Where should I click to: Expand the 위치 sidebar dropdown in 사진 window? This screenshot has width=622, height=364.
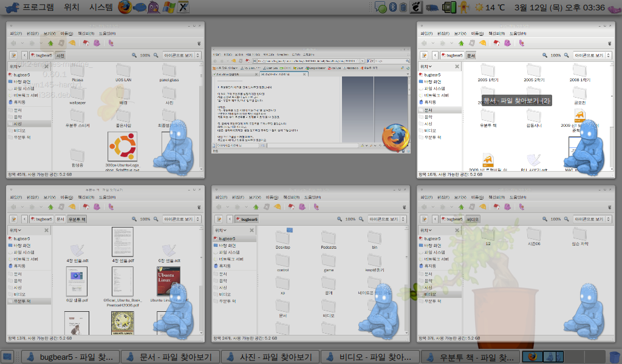(x=15, y=67)
